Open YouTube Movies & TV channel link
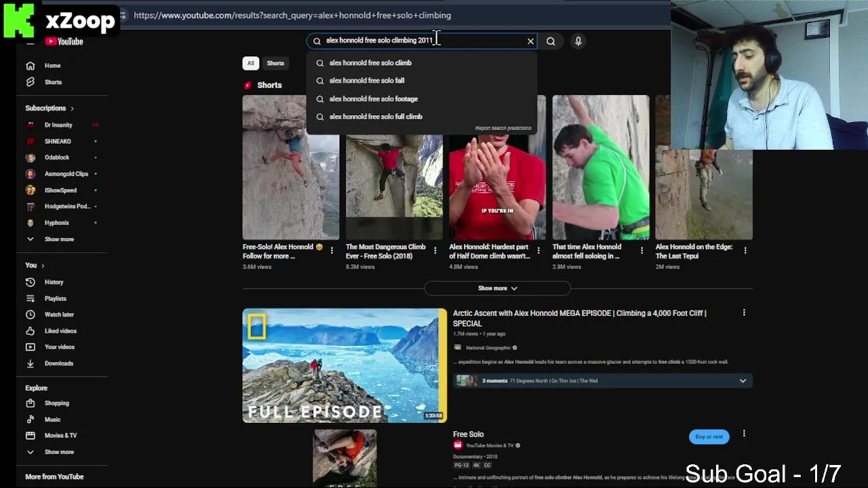Screen dimensions: 868x488 tap(489, 445)
